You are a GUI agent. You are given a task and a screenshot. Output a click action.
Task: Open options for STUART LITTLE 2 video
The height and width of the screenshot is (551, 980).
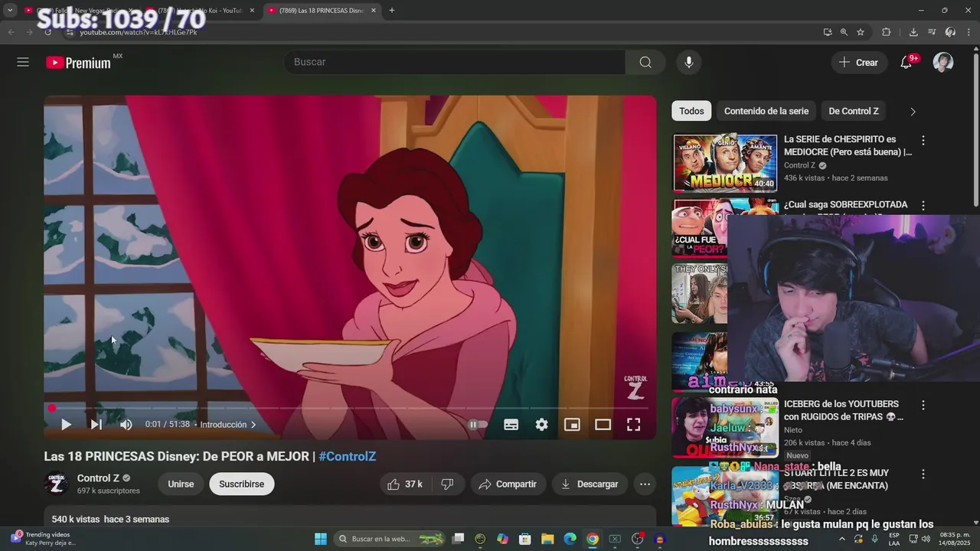pos(923,474)
